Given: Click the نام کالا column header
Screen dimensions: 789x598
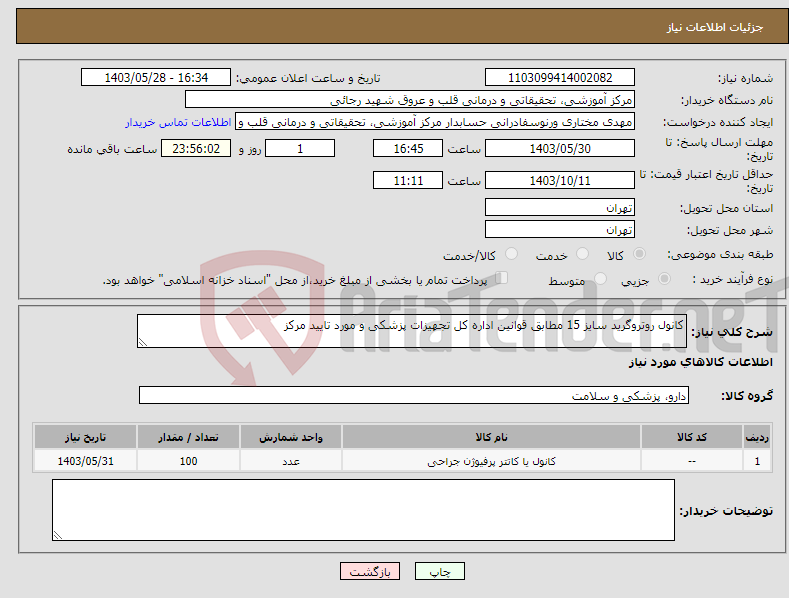Looking at the screenshot, I should pyautogui.click(x=491, y=437).
